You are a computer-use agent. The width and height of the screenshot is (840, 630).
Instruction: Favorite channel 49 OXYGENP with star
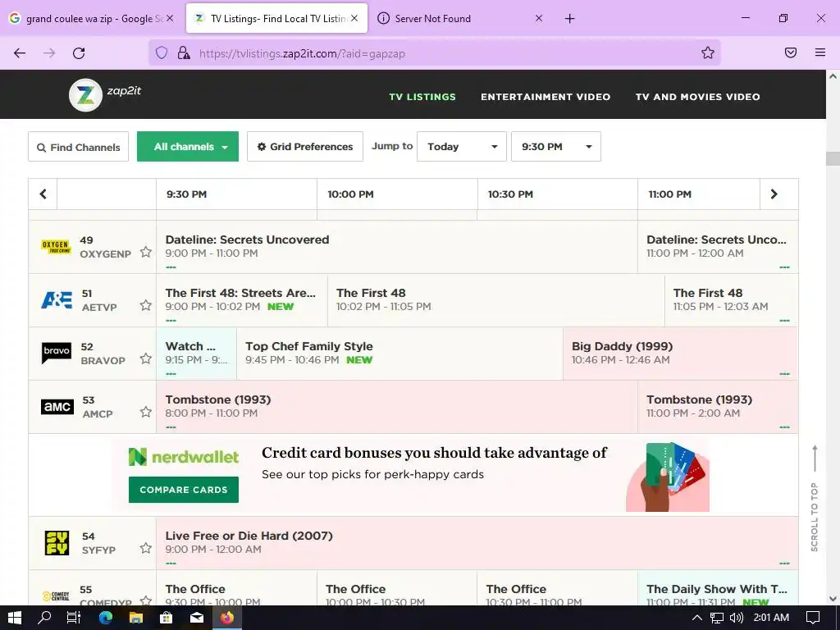(x=146, y=252)
